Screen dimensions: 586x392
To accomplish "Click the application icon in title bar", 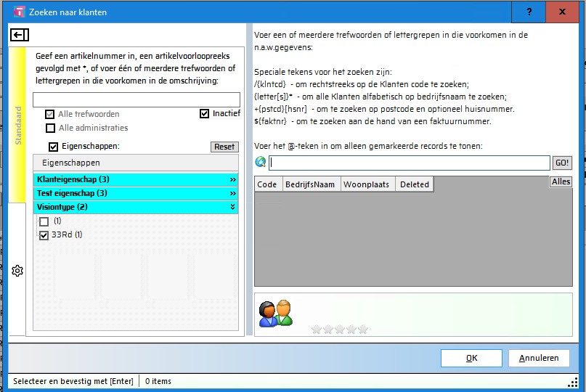I will pyautogui.click(x=19, y=12).
